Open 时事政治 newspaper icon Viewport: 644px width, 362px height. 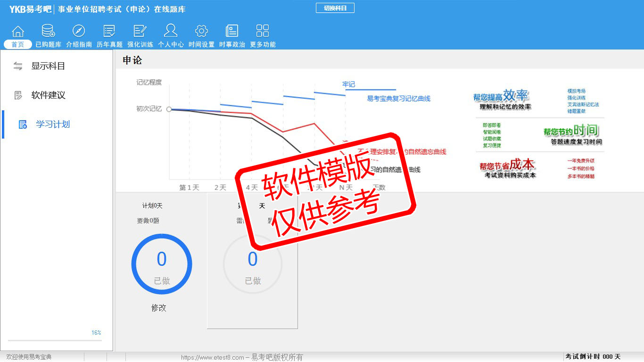click(x=232, y=32)
